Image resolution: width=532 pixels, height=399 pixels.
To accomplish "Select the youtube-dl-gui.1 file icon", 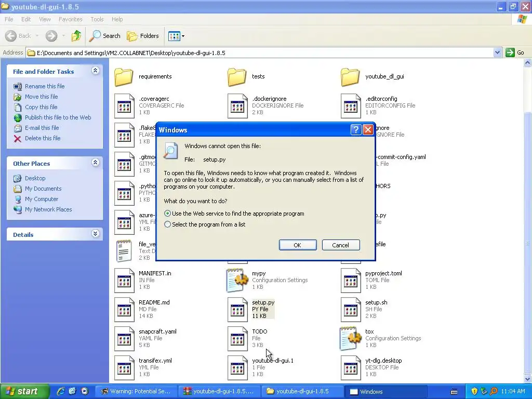I will 237,368.
